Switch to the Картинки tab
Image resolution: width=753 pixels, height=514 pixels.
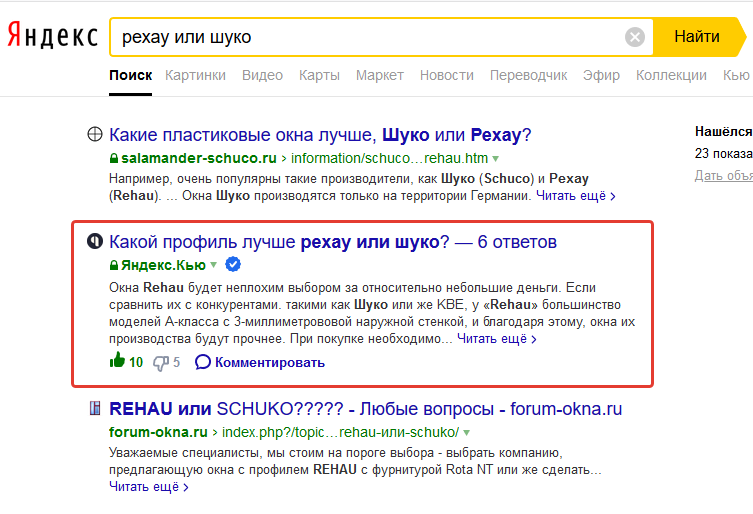pos(196,75)
